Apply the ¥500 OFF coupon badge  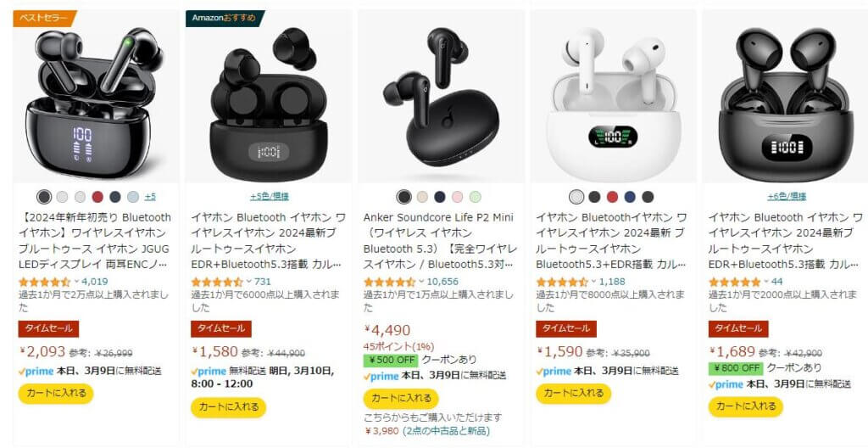coord(390,360)
